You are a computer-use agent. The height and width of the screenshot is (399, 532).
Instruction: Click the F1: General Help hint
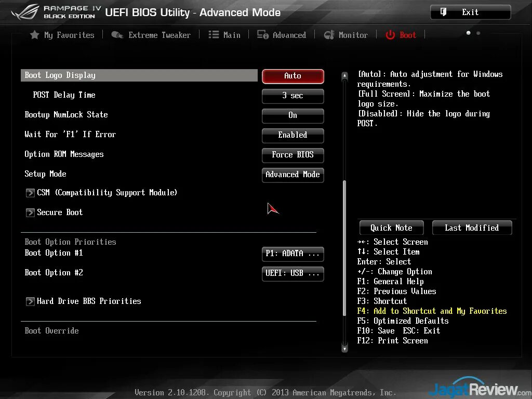pos(391,281)
